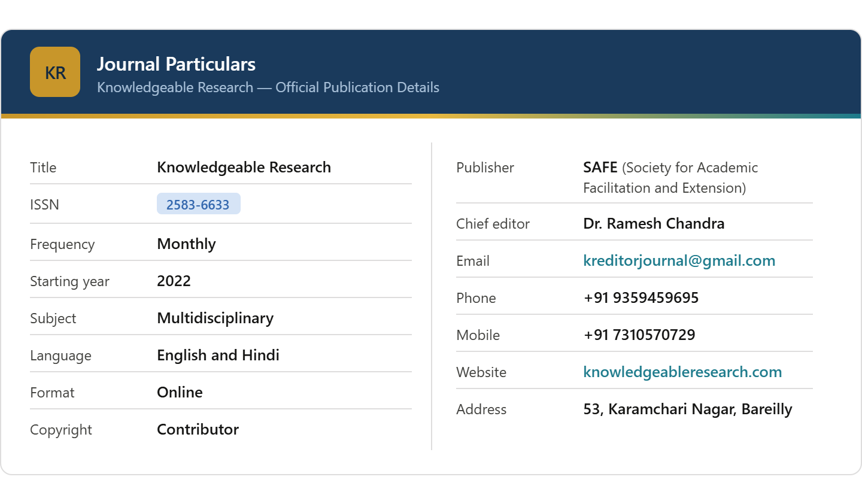
Task: Select the Knowledgeable Research title value
Action: coord(244,167)
